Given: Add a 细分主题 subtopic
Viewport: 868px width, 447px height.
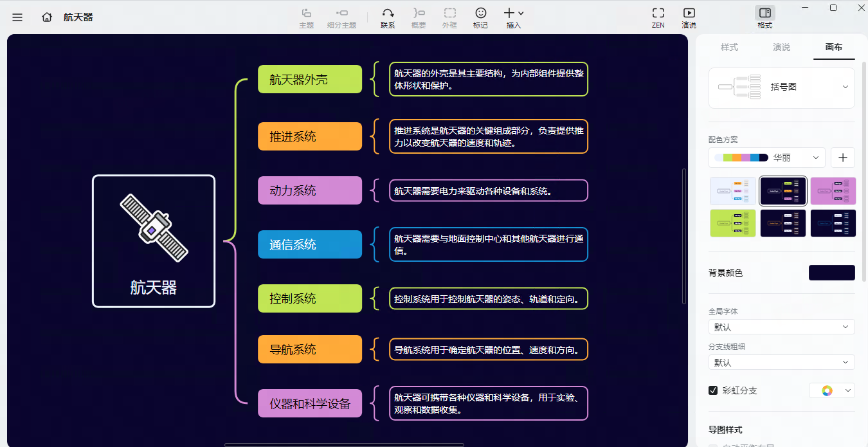Looking at the screenshot, I should coord(342,18).
